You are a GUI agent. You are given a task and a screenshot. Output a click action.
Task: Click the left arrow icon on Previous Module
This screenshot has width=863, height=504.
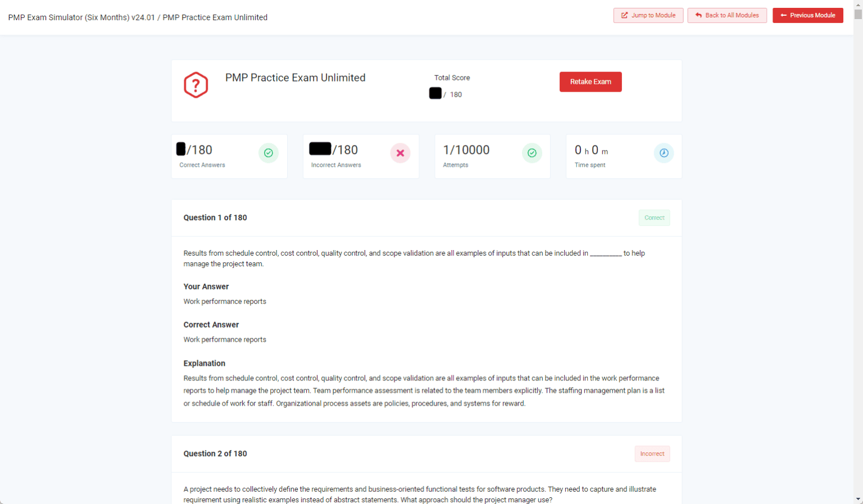click(x=783, y=15)
